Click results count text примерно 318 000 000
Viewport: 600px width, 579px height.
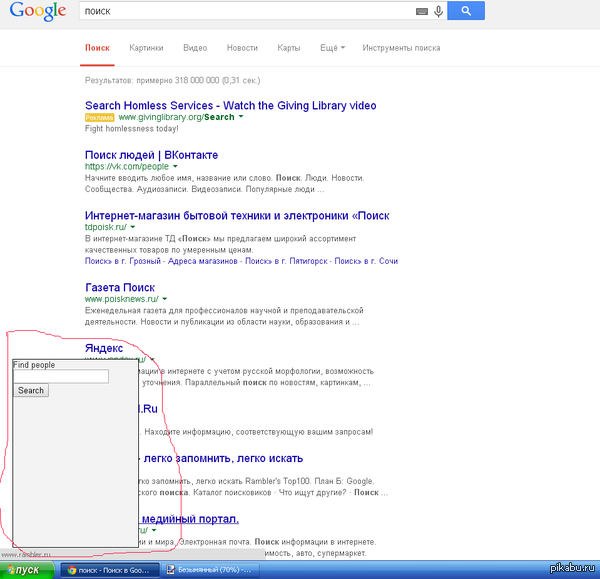pos(178,80)
